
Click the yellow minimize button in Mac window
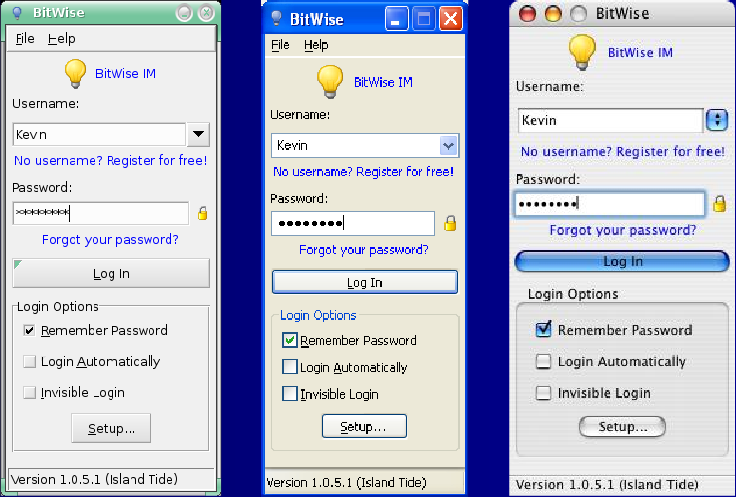tap(552, 13)
